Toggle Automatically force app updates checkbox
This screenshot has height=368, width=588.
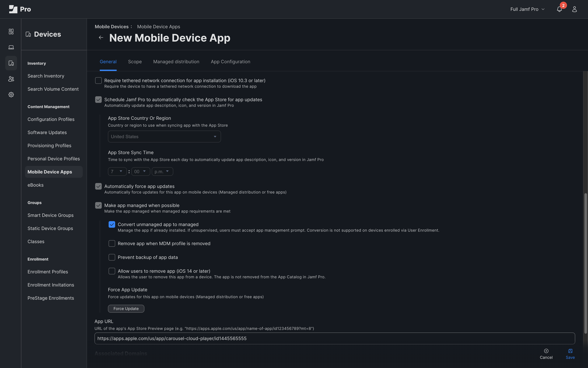coord(98,186)
